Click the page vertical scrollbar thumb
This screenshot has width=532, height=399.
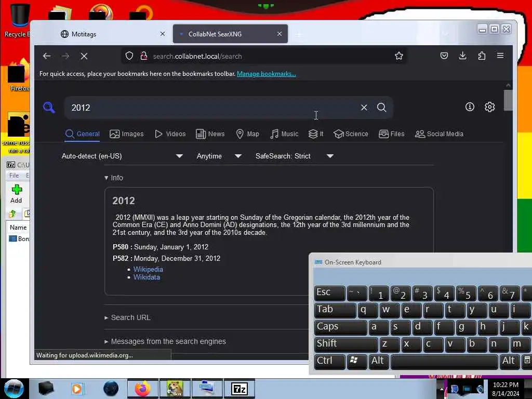[x=508, y=100]
